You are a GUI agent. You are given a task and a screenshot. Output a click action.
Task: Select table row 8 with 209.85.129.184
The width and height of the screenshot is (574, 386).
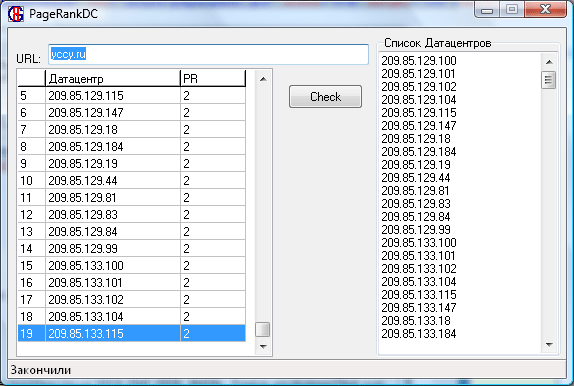132,146
